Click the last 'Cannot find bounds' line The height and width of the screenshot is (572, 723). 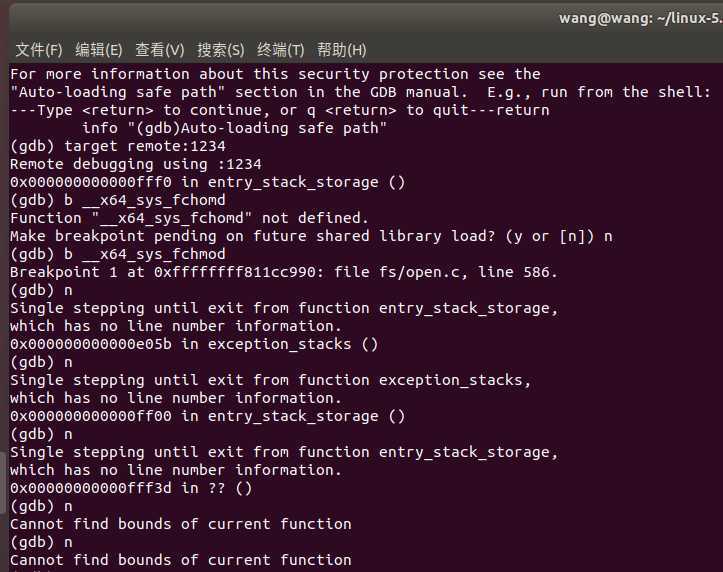(181, 560)
